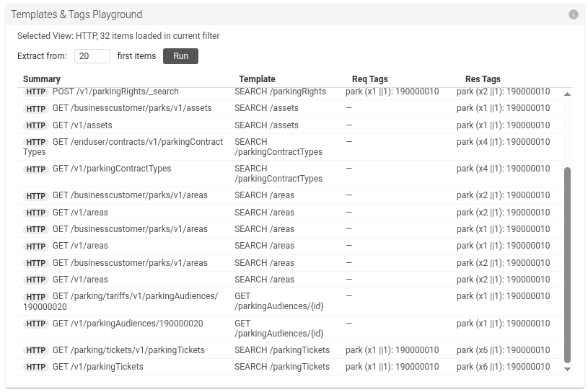
Task: Click the Template column header
Action: (x=257, y=79)
